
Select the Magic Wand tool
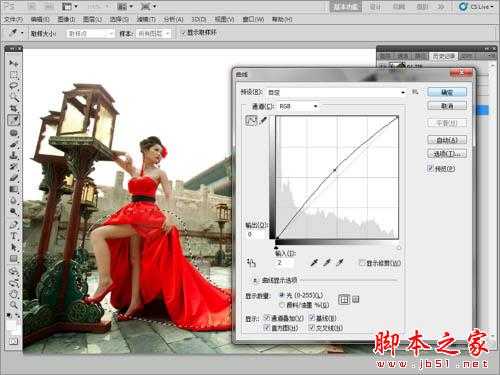point(14,97)
